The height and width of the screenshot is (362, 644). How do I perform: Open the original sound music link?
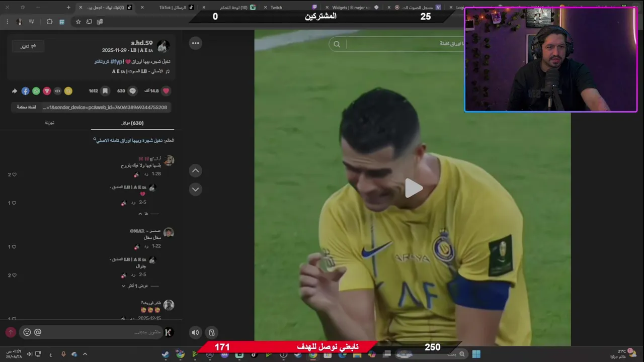click(x=141, y=71)
